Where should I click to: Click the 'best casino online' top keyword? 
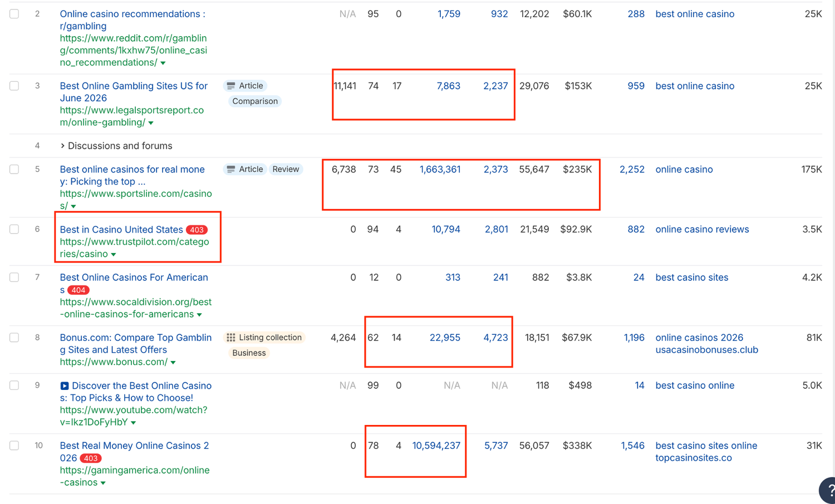[x=695, y=385]
